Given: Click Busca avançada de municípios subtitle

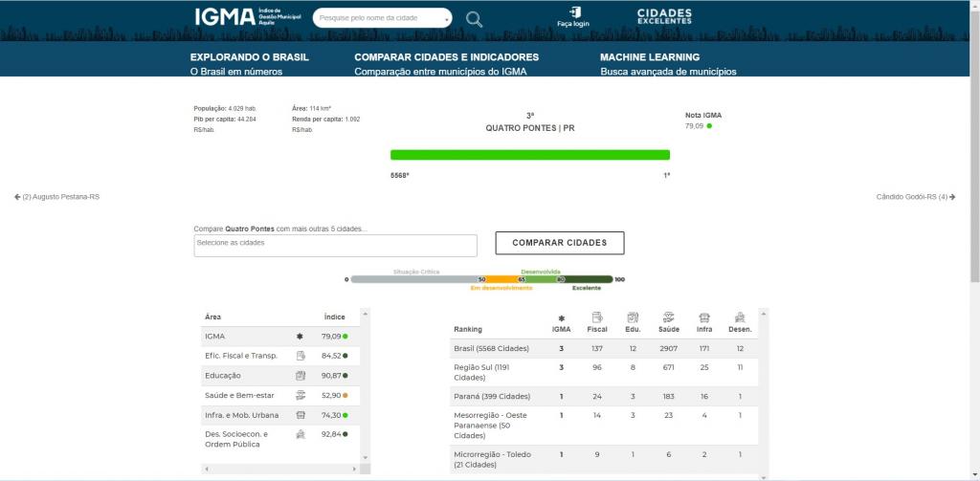Looking at the screenshot, I should (668, 72).
